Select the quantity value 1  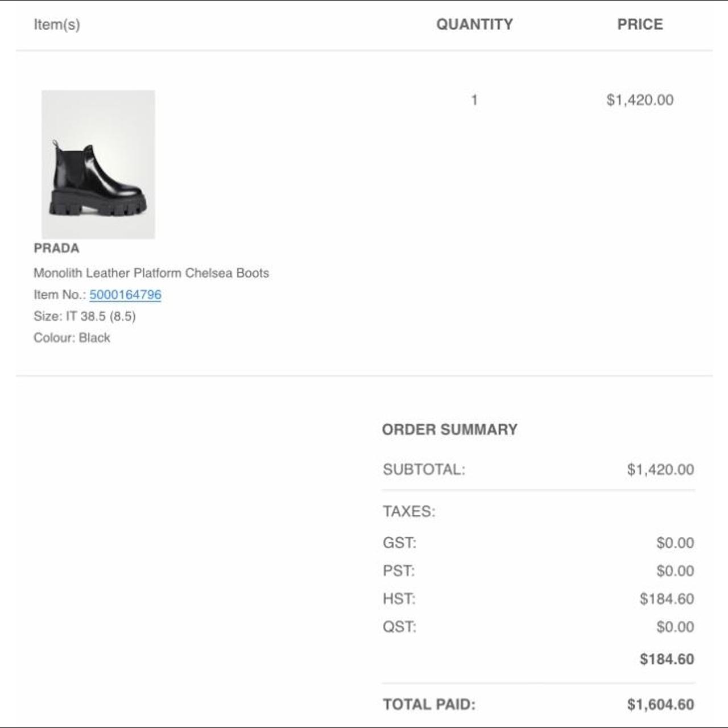point(473,100)
